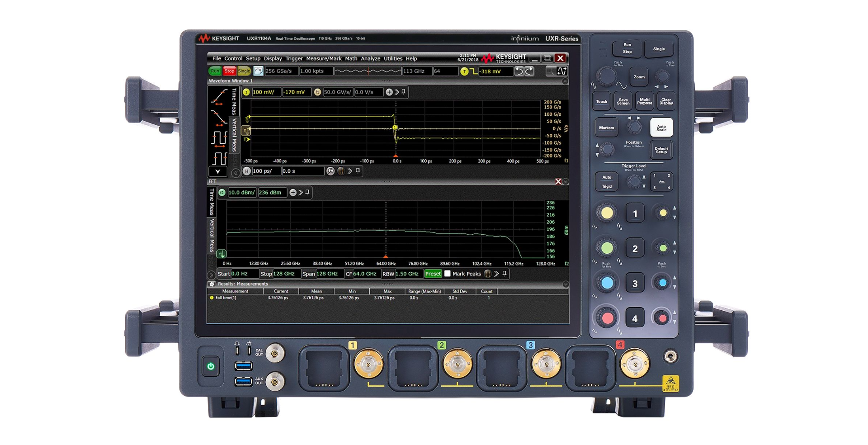868x445 pixels.
Task: Open the Results panel settings gear icon
Action: click(x=212, y=284)
